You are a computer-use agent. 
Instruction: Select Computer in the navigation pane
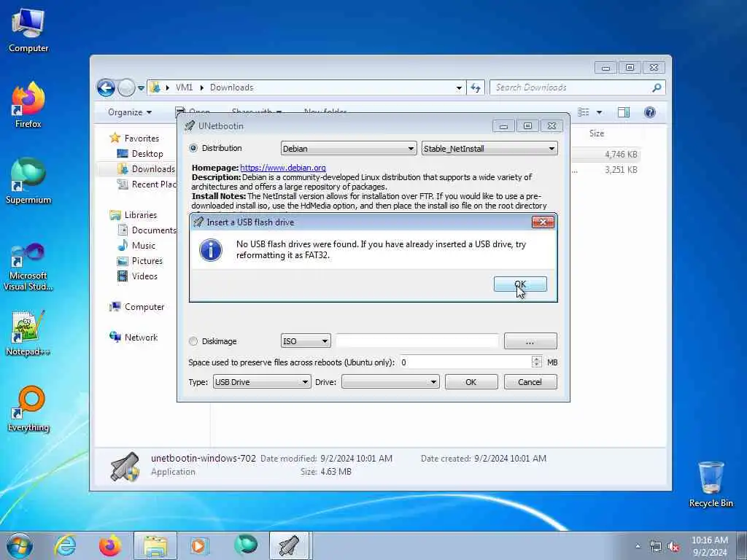[x=144, y=307]
